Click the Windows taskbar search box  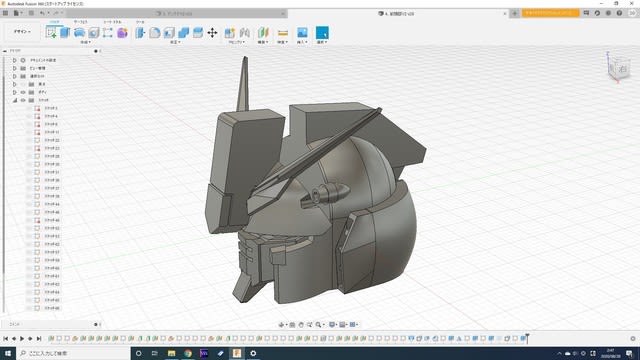coord(74,353)
